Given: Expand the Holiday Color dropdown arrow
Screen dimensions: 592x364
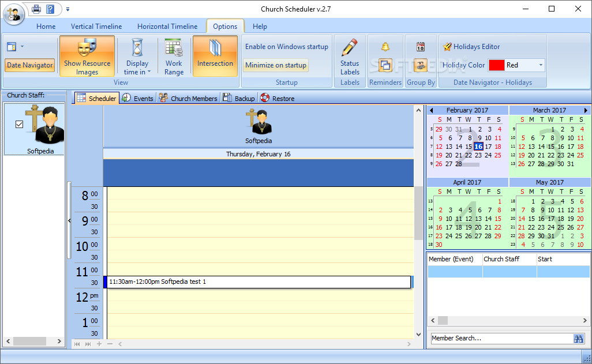Looking at the screenshot, I should pyautogui.click(x=541, y=65).
